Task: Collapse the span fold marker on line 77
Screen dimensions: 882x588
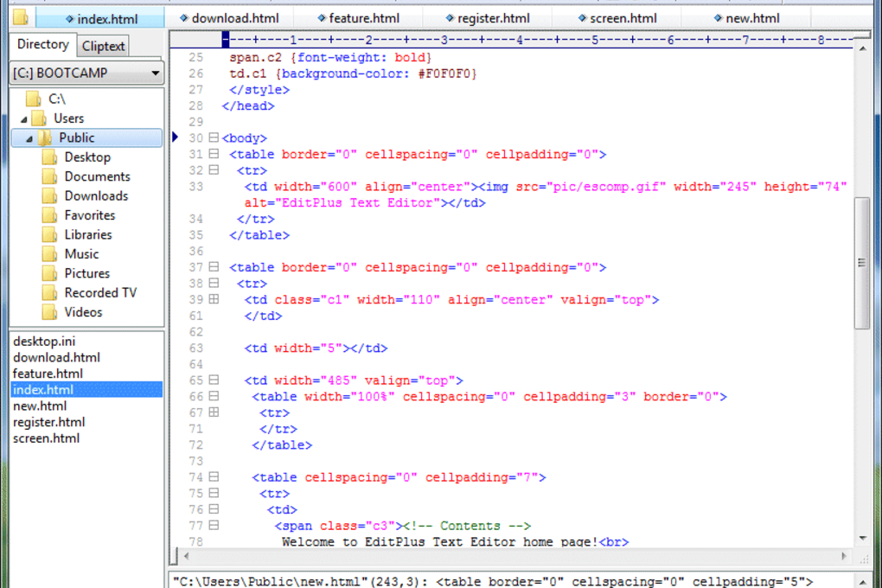Action: (x=214, y=525)
